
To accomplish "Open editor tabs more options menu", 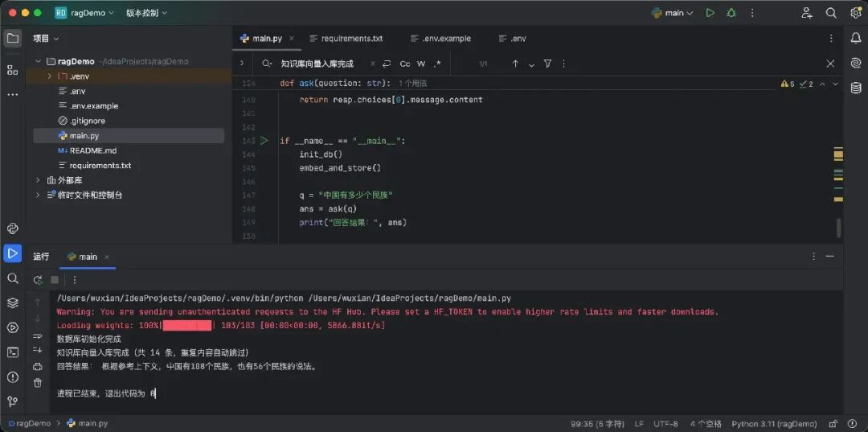I will pos(831,39).
